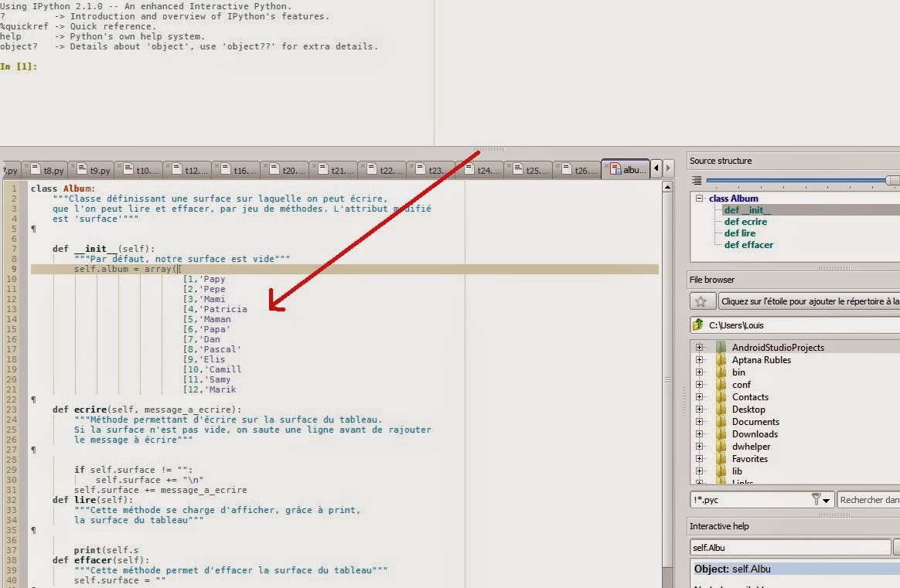The image size is (900, 588).
Task: Click the AndroidStudioProjects folder icon
Action: coord(721,347)
